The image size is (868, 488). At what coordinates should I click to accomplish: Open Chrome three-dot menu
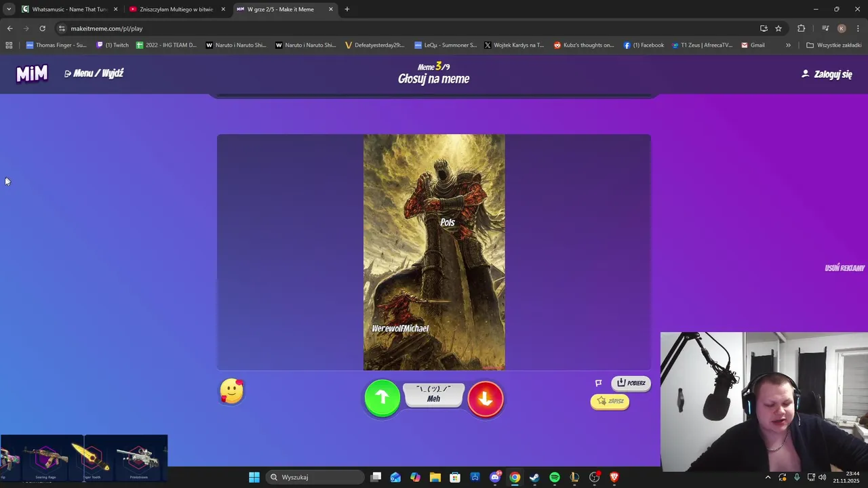(858, 28)
